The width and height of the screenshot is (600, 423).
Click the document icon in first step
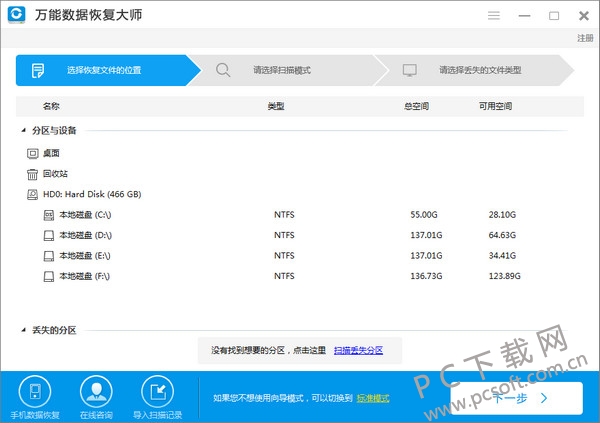point(38,70)
